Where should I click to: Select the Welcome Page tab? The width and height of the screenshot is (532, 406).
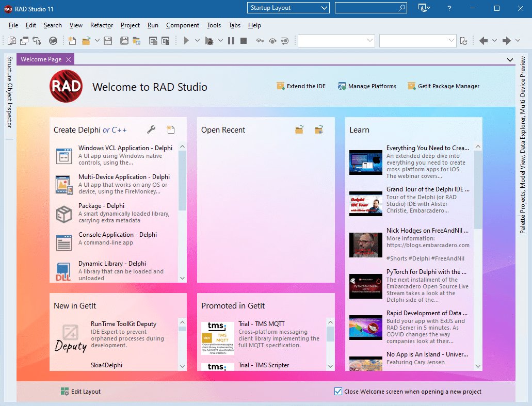[41, 59]
